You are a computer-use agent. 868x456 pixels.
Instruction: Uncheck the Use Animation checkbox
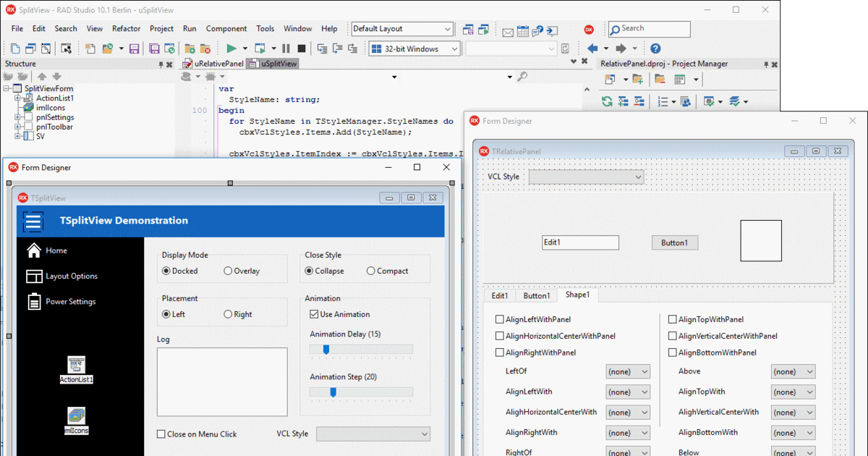(x=314, y=314)
